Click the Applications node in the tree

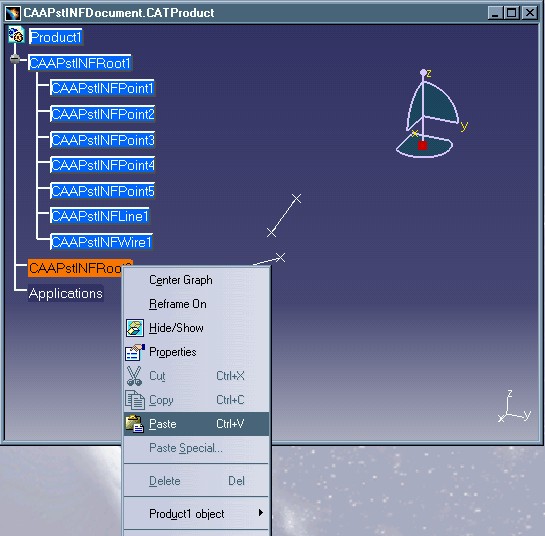[66, 293]
